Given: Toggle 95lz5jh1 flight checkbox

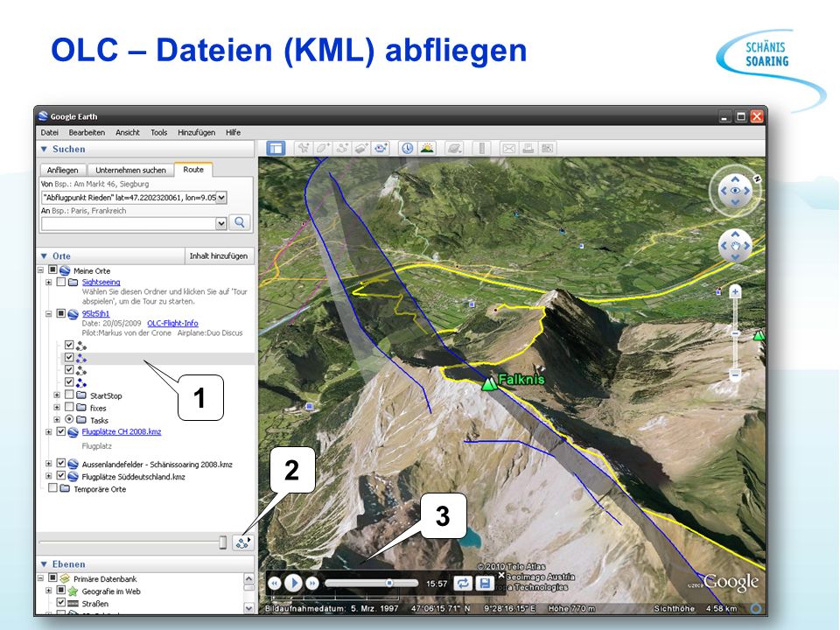Looking at the screenshot, I should coord(60,313).
